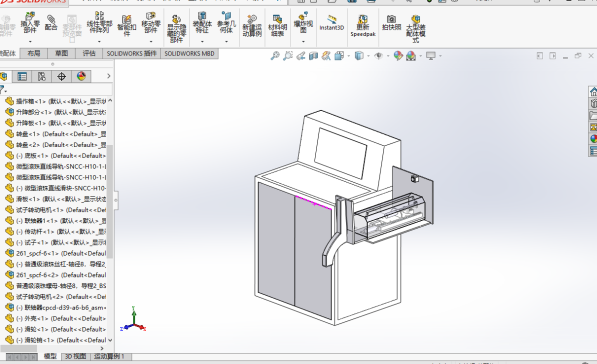Click the Previous View icon

[x=301, y=56]
